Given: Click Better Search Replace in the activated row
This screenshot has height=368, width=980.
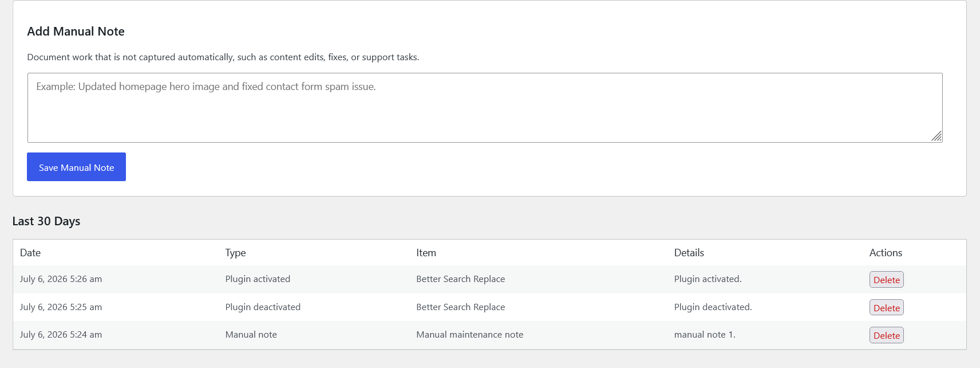Looking at the screenshot, I should (460, 279).
